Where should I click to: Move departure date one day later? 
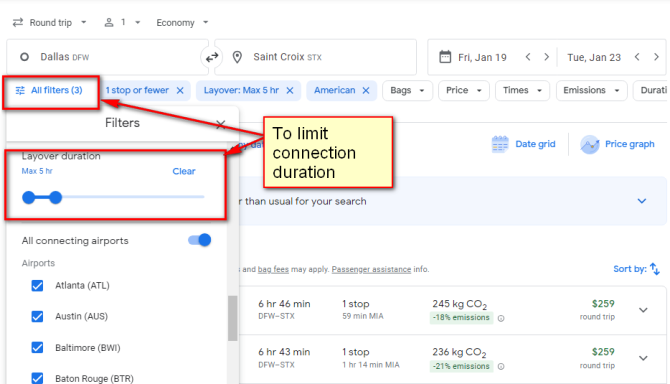(x=547, y=57)
